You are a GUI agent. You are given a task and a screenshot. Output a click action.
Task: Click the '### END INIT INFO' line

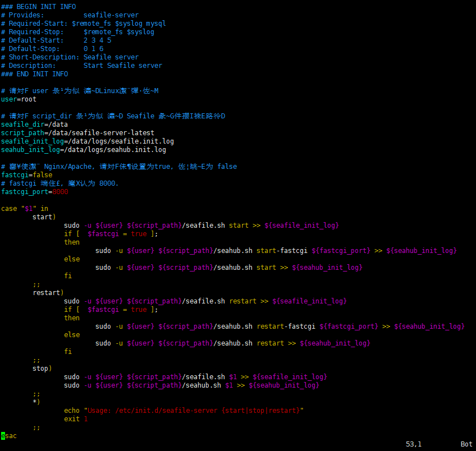(x=35, y=74)
